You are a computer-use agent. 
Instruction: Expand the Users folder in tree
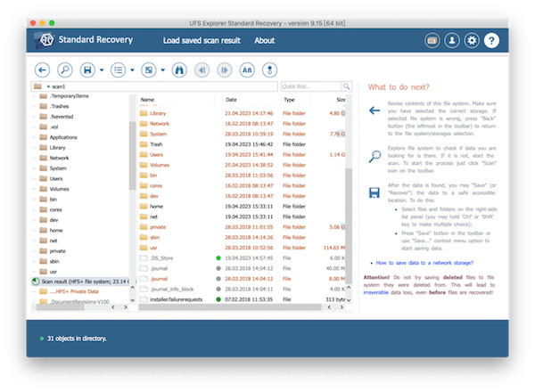[35, 178]
